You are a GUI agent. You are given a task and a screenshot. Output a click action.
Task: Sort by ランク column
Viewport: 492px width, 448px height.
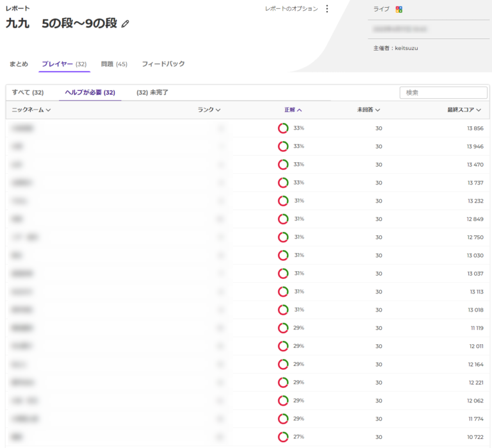click(209, 110)
